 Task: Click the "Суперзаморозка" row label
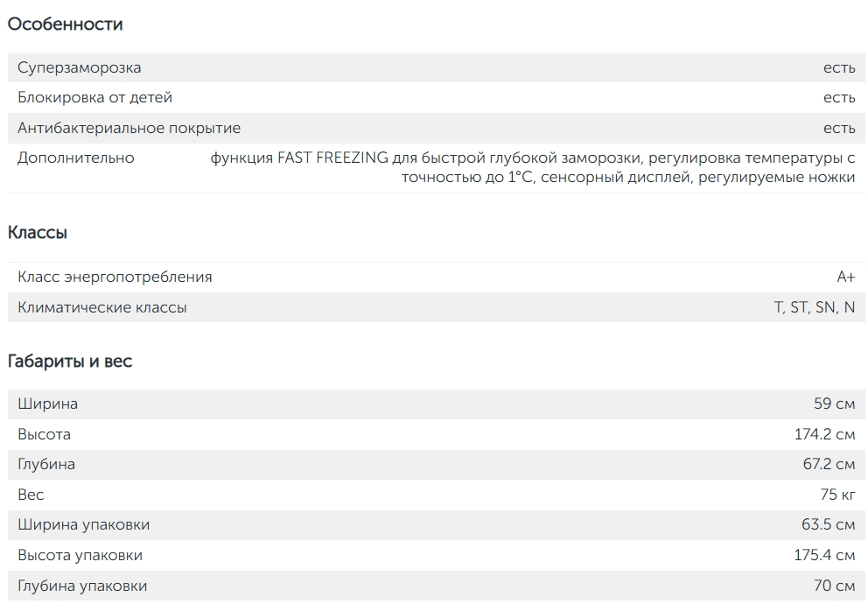click(x=79, y=67)
